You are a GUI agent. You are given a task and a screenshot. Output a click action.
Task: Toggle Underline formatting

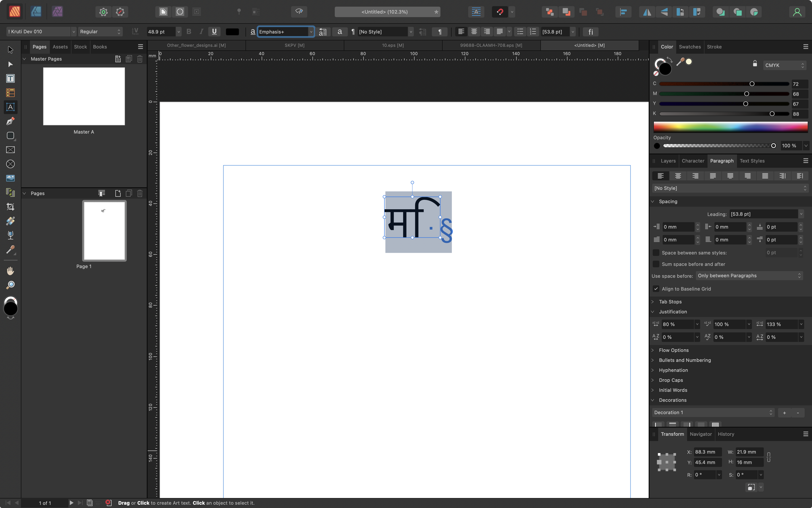(x=214, y=32)
